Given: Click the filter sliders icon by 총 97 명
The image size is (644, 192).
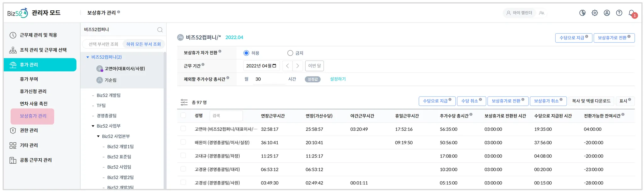Looking at the screenshot, I should click(x=184, y=102).
